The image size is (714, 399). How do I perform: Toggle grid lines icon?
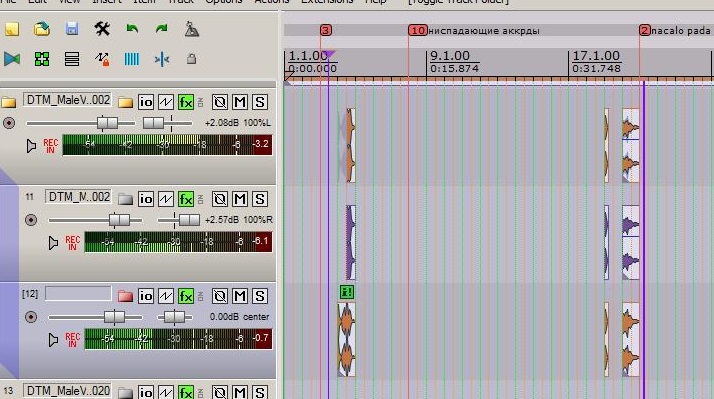click(x=132, y=59)
